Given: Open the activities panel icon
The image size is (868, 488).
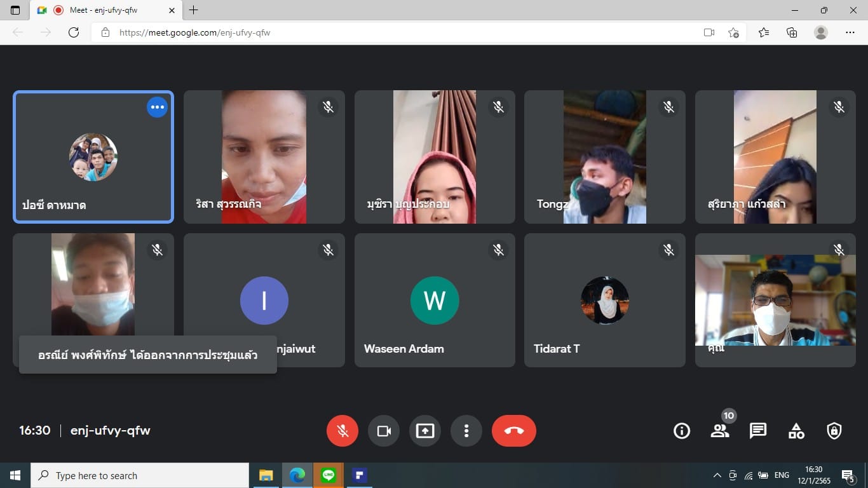Looking at the screenshot, I should pos(796,431).
